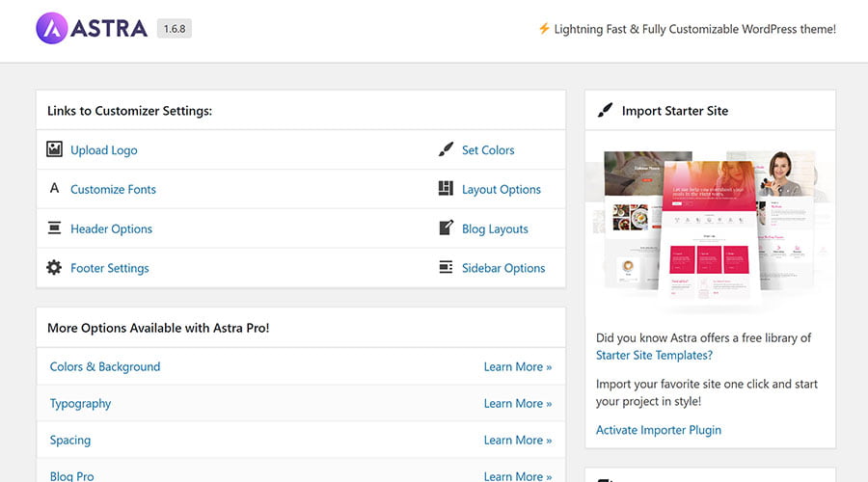Click the Links to Customizer Settings heading
The image size is (868, 482).
pyautogui.click(x=129, y=111)
